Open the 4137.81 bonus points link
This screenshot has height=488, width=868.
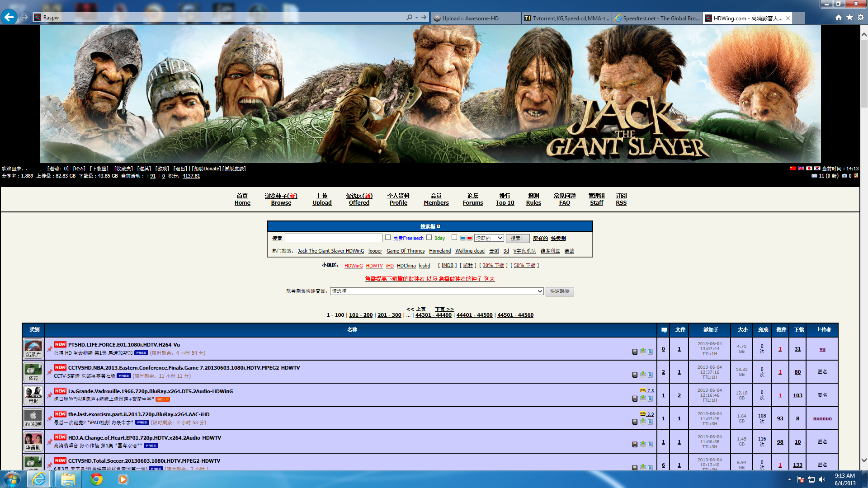click(191, 176)
